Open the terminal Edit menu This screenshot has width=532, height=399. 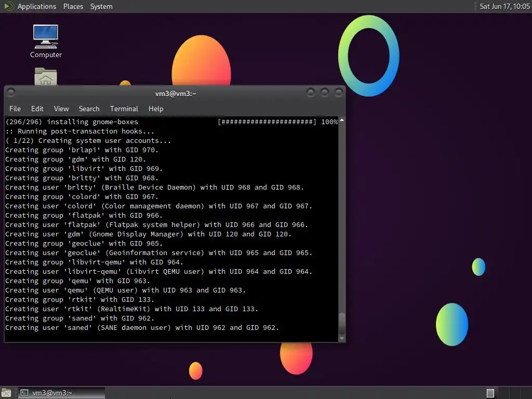(37, 109)
